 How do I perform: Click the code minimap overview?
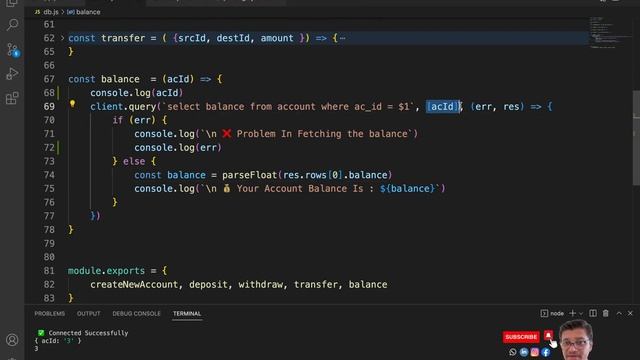tap(609, 33)
